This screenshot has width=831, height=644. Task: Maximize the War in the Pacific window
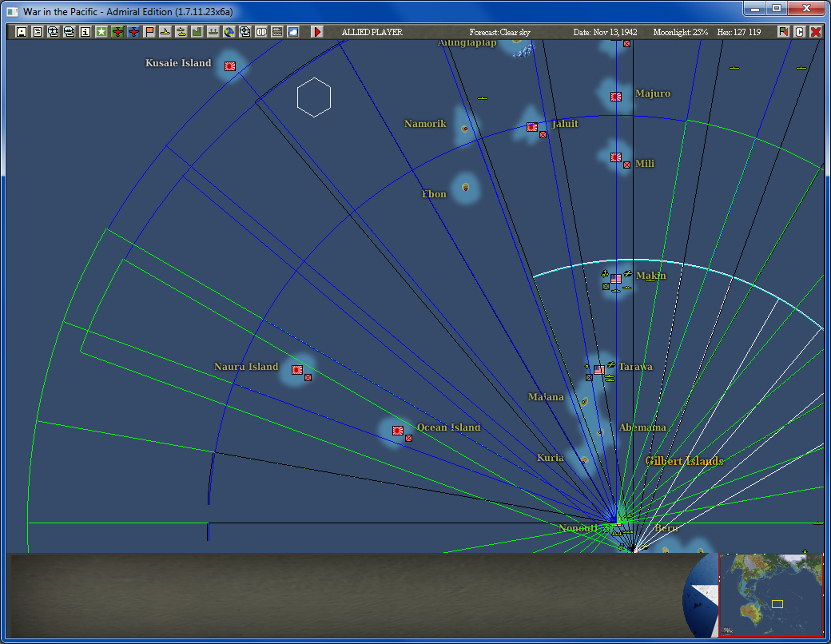(x=777, y=9)
